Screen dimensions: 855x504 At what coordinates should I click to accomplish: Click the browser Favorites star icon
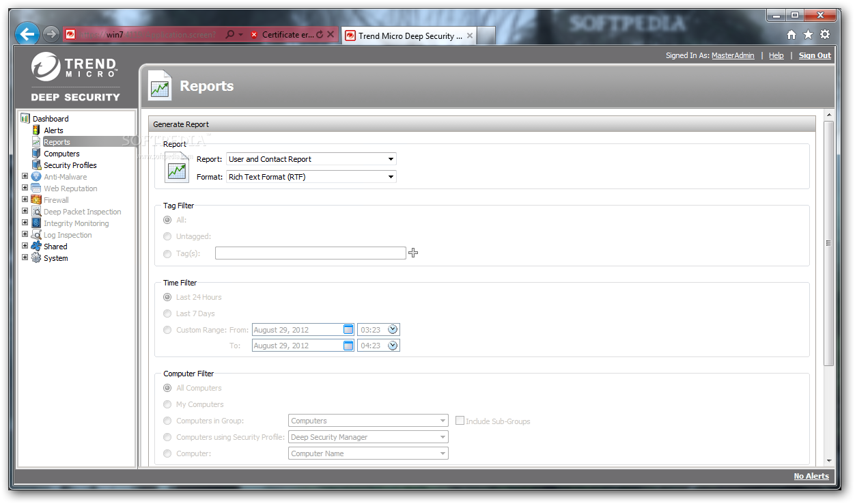tap(808, 34)
